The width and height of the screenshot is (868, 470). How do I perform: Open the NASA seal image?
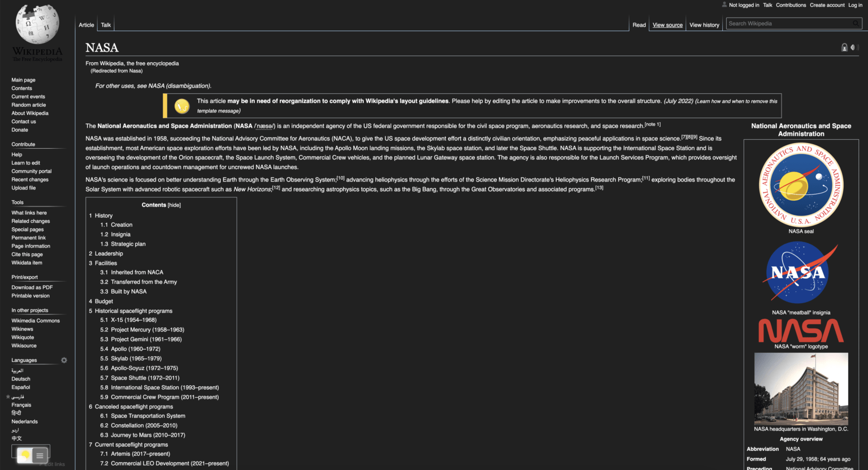pos(801,186)
